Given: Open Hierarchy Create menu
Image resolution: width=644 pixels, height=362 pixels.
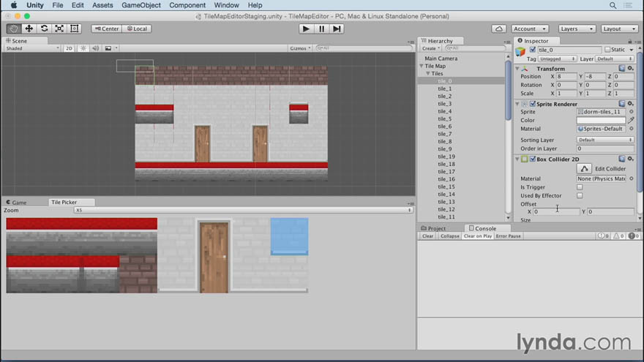Looking at the screenshot, I should pyautogui.click(x=430, y=48).
